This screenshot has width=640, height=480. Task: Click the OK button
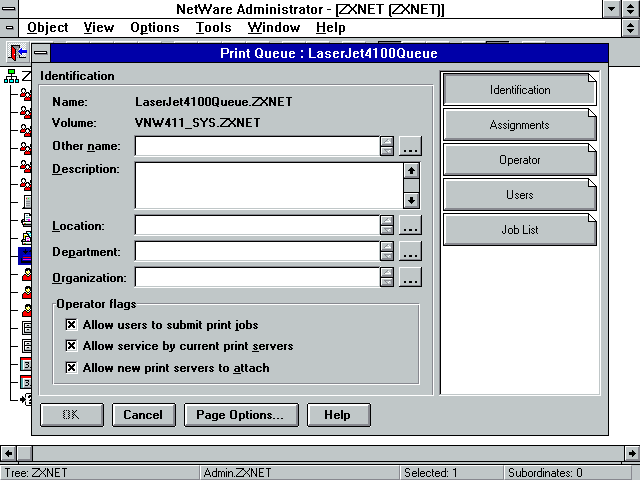pos(72,415)
